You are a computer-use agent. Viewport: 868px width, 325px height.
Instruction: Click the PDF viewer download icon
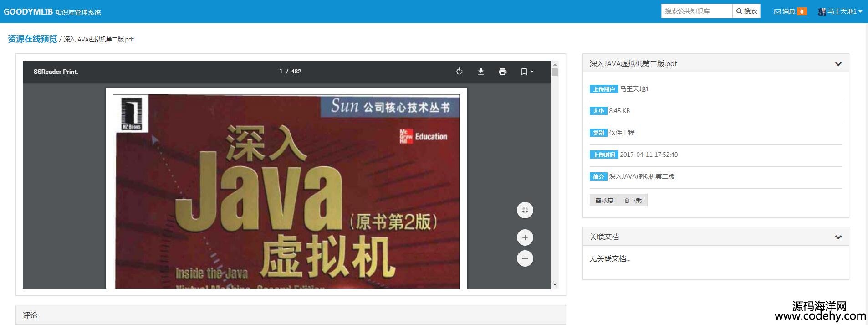[x=480, y=72]
